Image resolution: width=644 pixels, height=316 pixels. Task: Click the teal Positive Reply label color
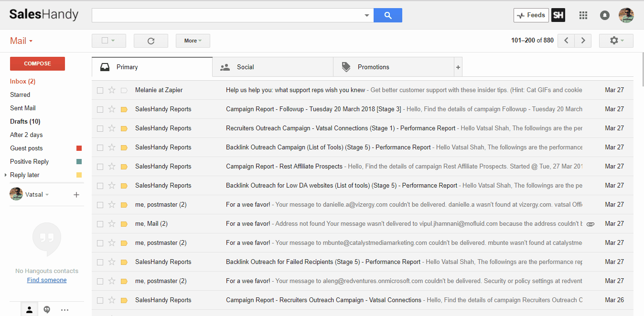[x=79, y=162]
